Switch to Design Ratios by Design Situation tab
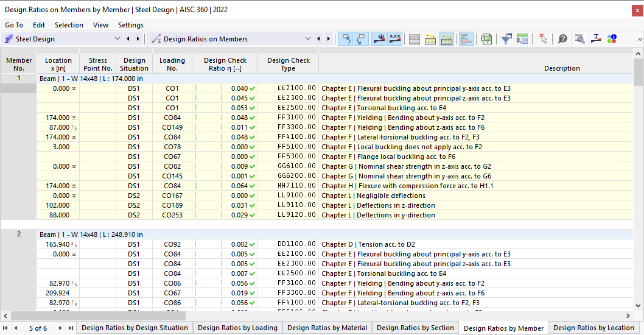This screenshot has width=644, height=335. [135, 328]
